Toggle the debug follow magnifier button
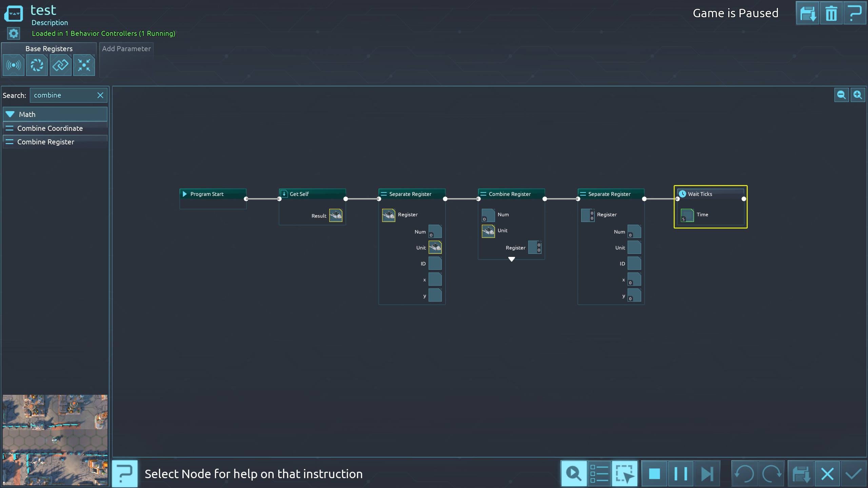 click(x=574, y=473)
